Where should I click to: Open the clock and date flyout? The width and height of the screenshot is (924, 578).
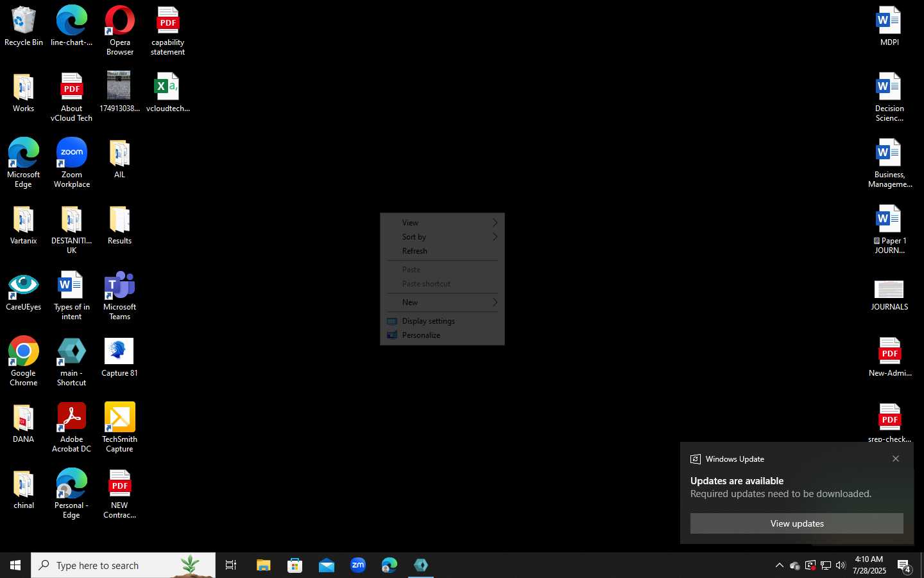tap(869, 565)
